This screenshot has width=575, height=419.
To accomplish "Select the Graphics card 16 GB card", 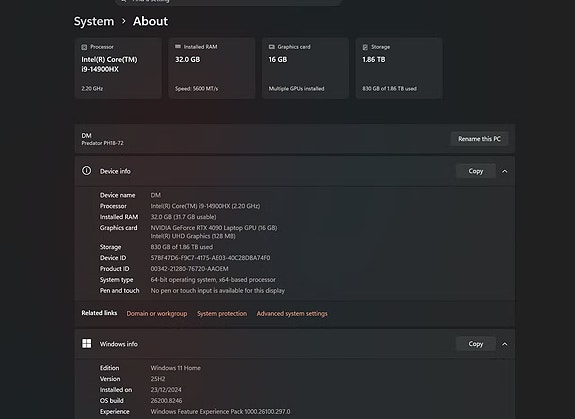I will coord(305,68).
